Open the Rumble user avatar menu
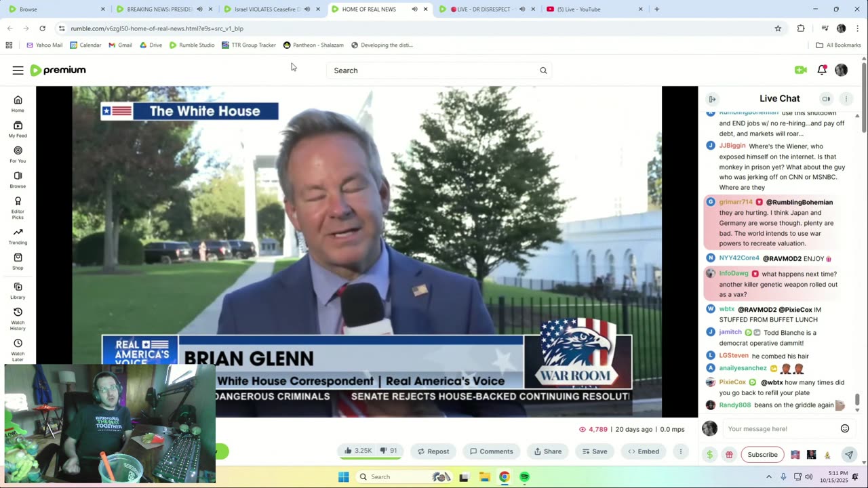868x488 pixels. tap(842, 70)
